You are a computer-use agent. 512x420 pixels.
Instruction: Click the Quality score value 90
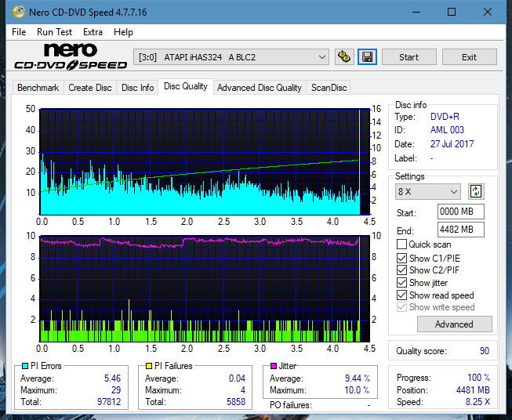(485, 351)
